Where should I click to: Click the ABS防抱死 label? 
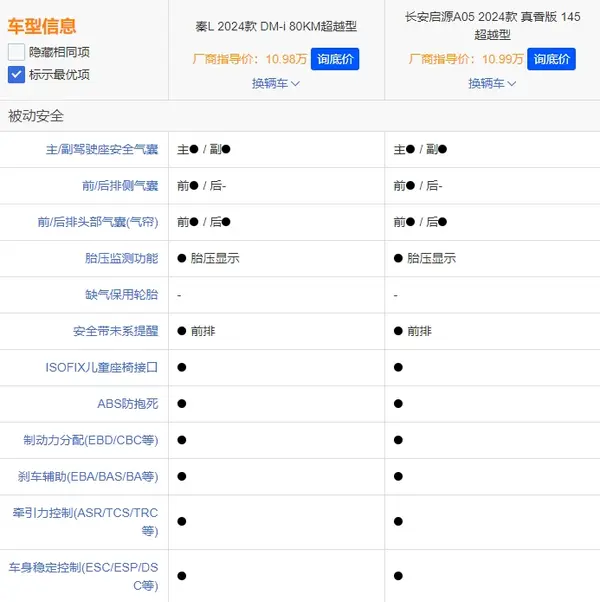click(x=127, y=404)
